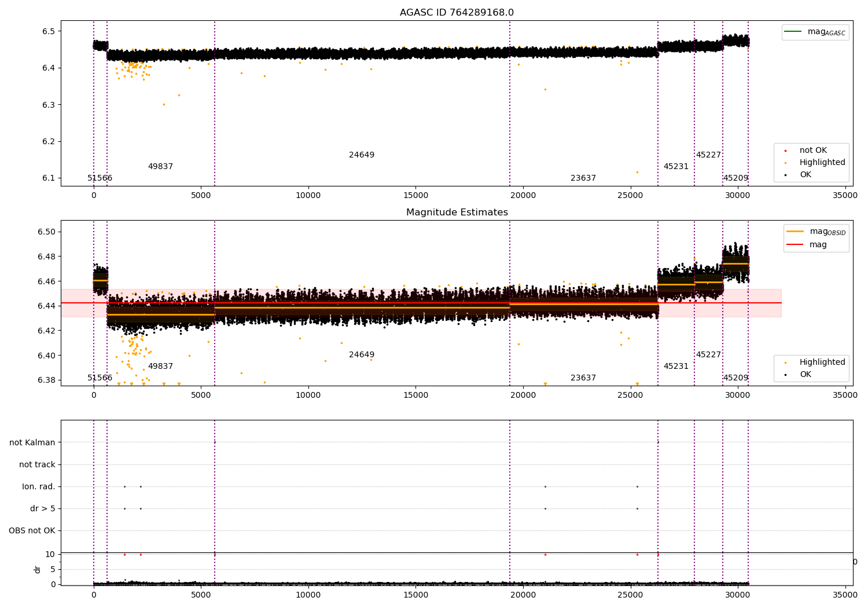Image resolution: width=868 pixels, height=608 pixels.
Task: Click OBSID label 24649 in Magnitude Estimates plot
Action: pos(362,355)
